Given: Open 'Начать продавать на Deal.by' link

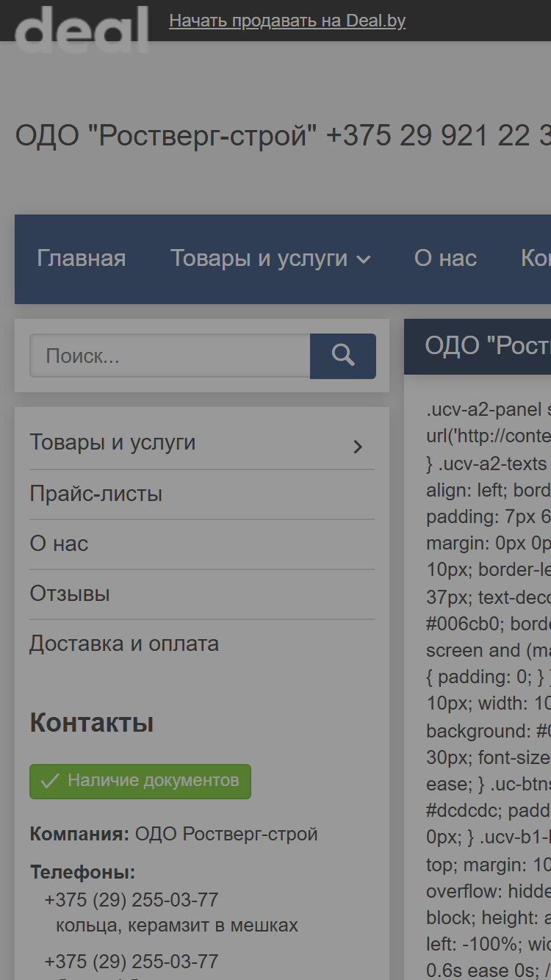Looking at the screenshot, I should tap(287, 21).
